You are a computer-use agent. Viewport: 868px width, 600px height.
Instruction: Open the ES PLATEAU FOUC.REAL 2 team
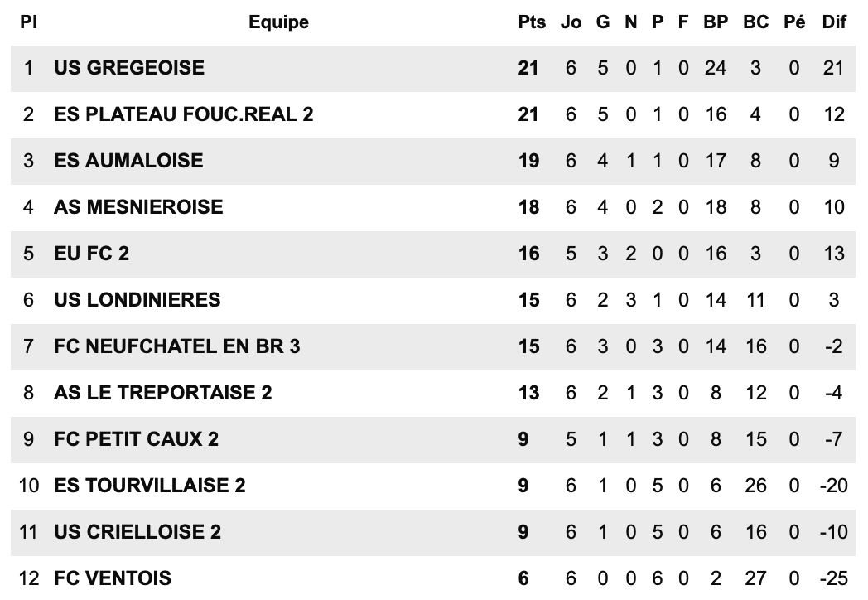tap(184, 114)
